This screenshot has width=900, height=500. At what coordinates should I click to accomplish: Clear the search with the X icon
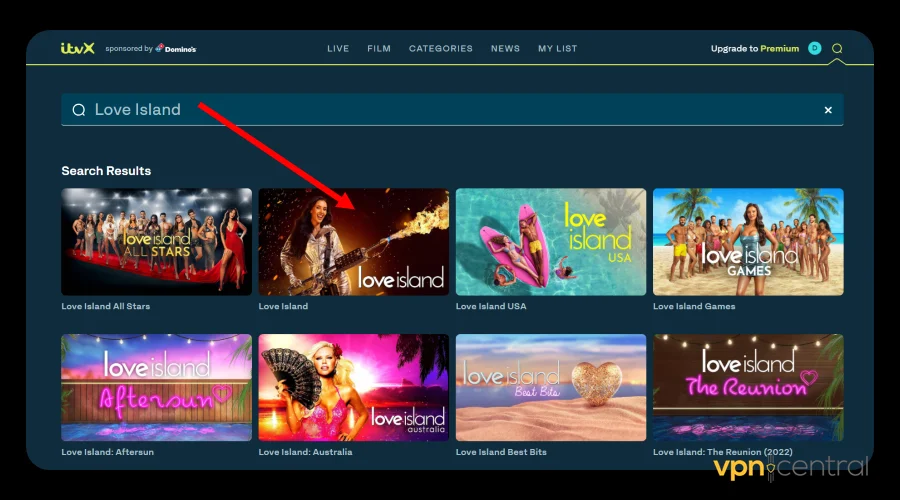828,110
